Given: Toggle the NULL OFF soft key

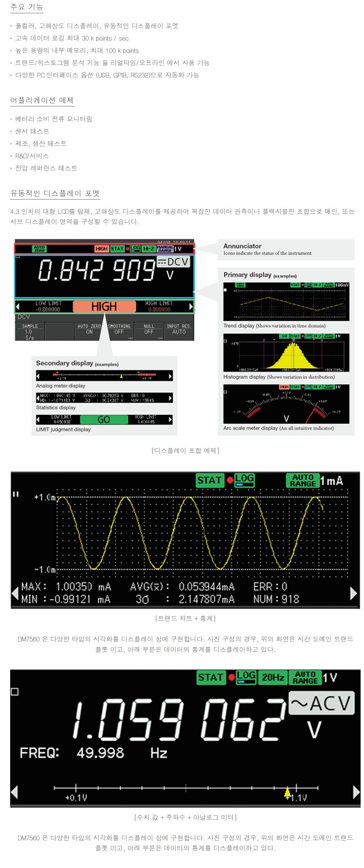Looking at the screenshot, I should click(149, 329).
